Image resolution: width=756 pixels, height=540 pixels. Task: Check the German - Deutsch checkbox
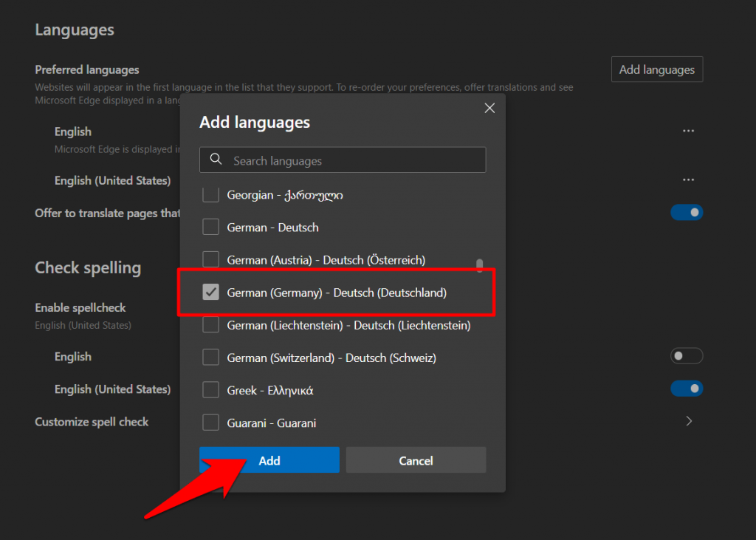click(210, 228)
